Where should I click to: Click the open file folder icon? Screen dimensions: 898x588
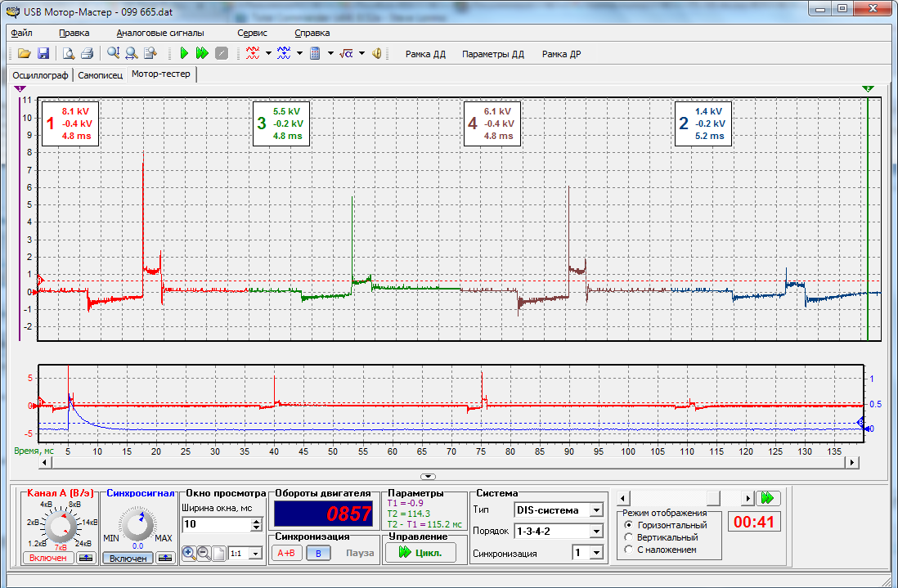pos(24,54)
